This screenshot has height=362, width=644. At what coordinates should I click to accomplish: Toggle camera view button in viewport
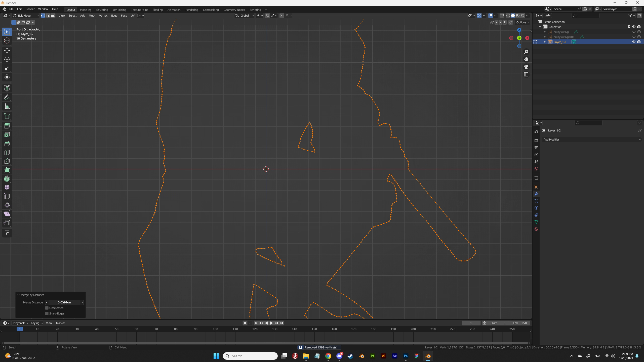(x=526, y=67)
